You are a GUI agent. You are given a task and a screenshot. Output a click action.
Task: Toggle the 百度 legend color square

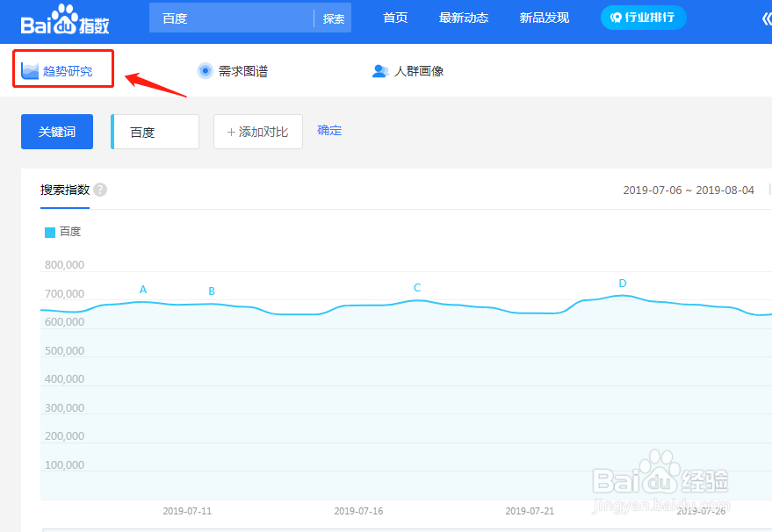(x=50, y=233)
